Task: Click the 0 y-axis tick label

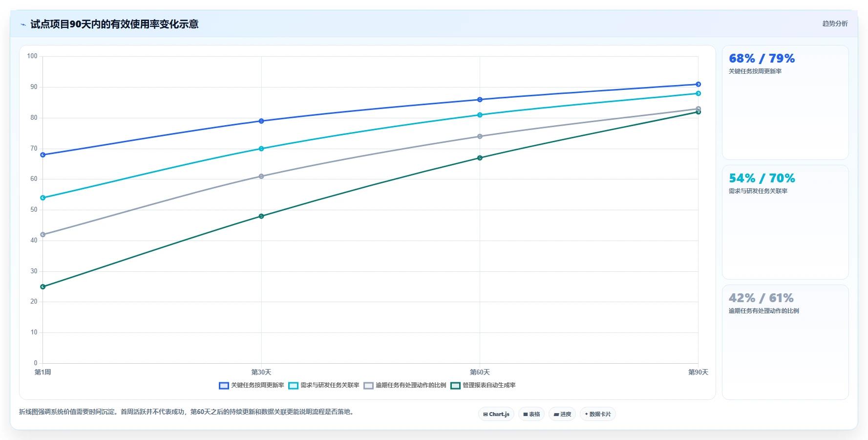Action: tap(36, 363)
